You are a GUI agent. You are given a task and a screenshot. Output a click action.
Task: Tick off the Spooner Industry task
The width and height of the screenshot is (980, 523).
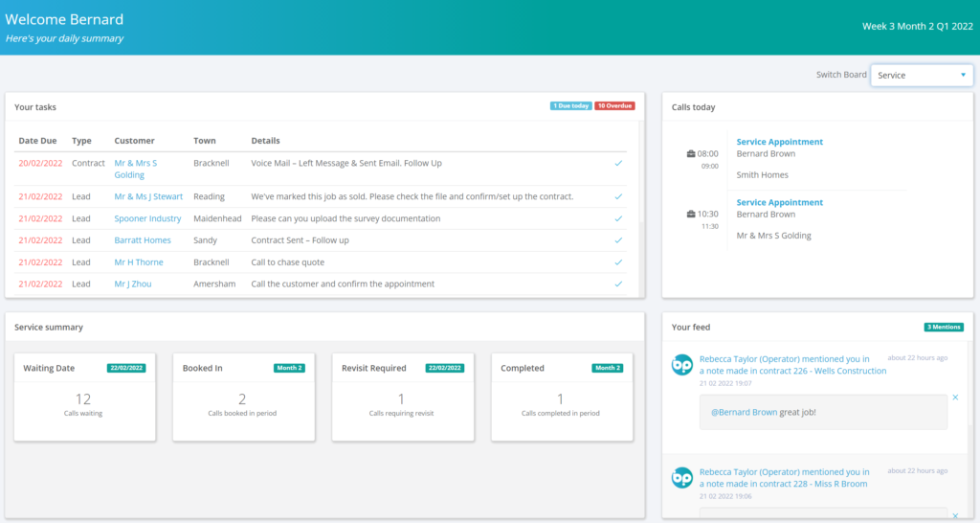[x=618, y=218]
